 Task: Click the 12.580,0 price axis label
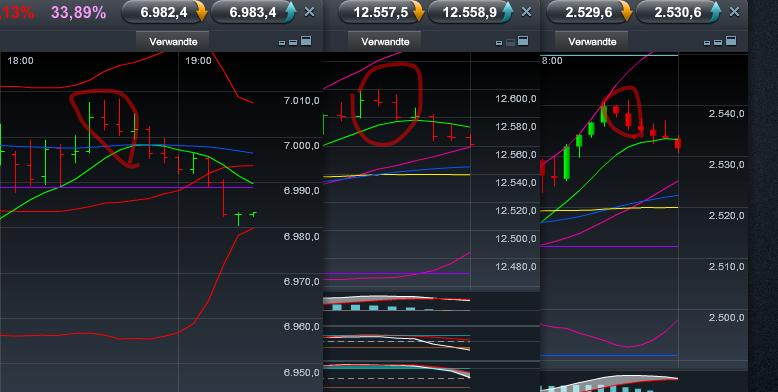coord(516,127)
